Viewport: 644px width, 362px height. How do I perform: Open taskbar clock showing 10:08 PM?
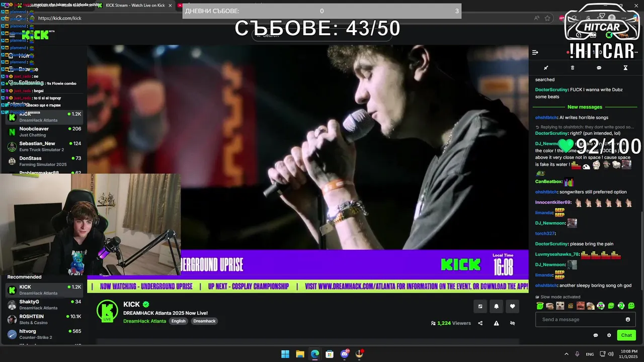click(628, 354)
